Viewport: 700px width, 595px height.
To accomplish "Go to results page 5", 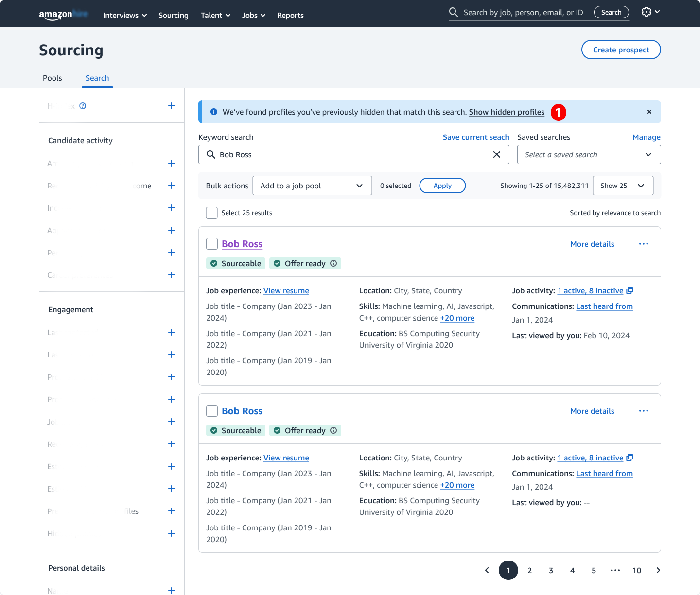I will (594, 570).
